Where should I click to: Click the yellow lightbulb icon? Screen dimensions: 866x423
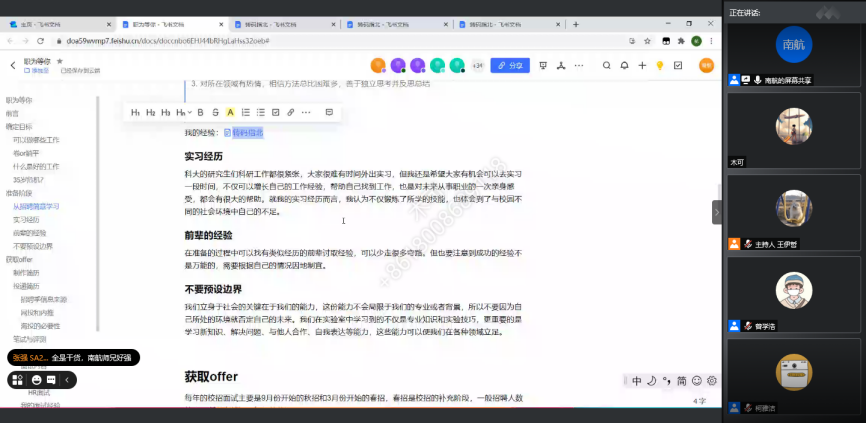659,65
